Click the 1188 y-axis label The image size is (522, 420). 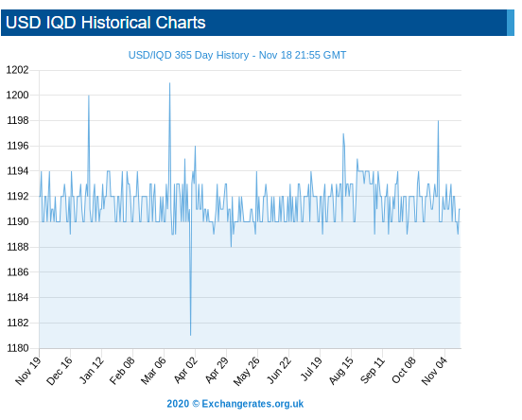pos(18,247)
